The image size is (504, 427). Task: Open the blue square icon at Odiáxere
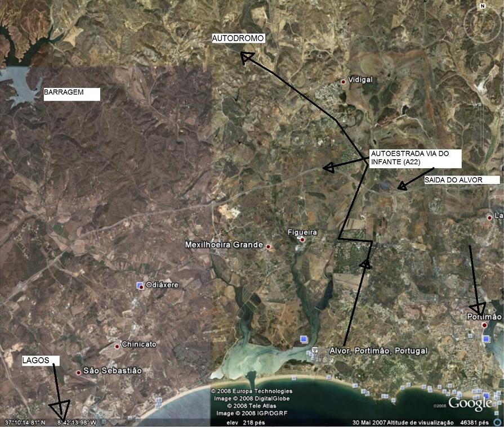140,286
